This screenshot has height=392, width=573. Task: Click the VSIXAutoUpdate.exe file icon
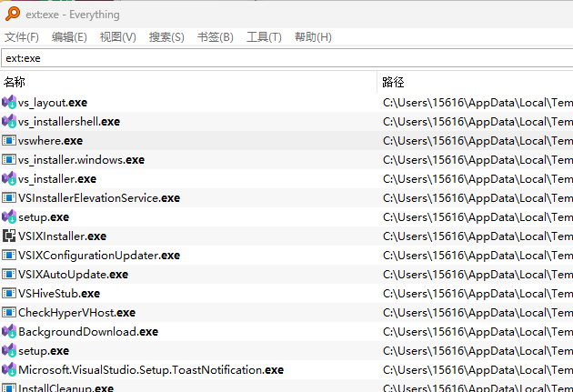tap(9, 274)
